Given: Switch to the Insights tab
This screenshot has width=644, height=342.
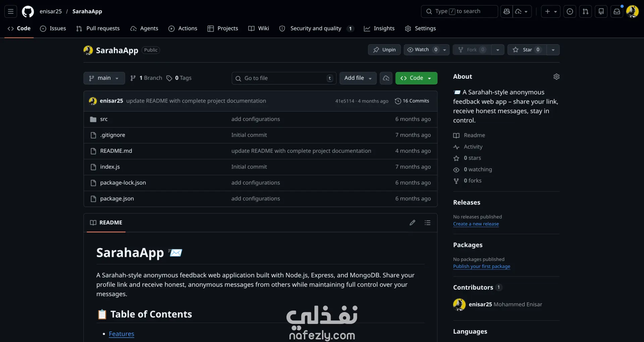Looking at the screenshot, I should click(379, 28).
